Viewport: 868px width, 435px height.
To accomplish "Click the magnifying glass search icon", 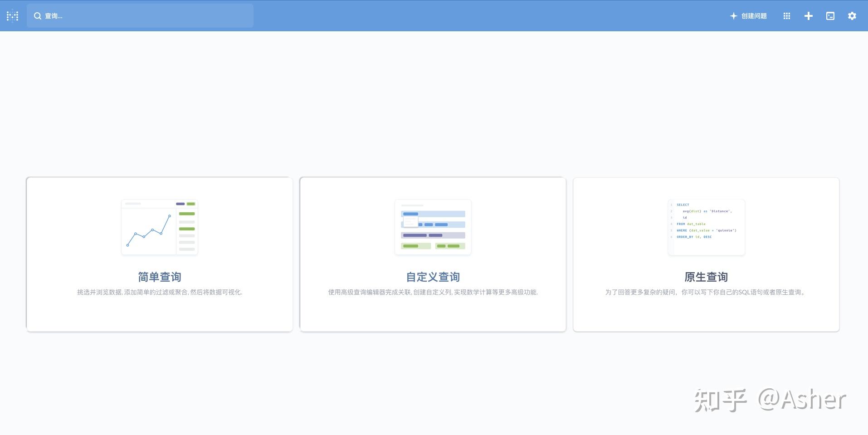I will [38, 15].
